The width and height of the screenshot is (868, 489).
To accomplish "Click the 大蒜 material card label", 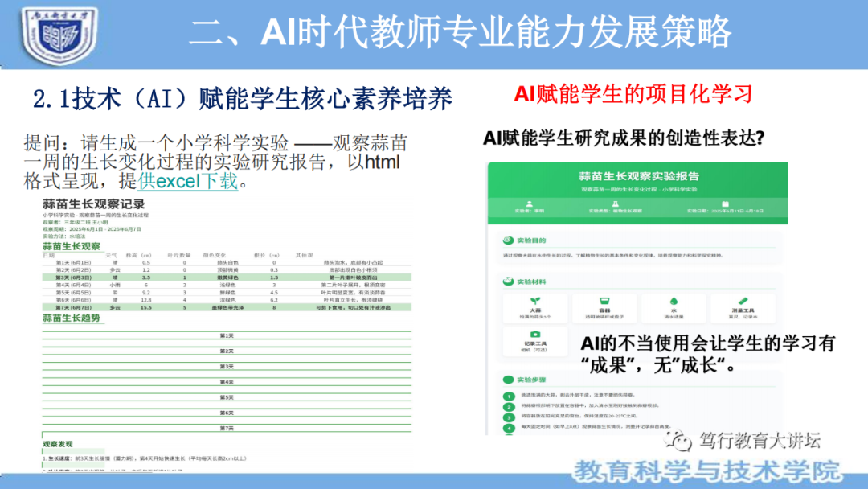I will pyautogui.click(x=535, y=310).
